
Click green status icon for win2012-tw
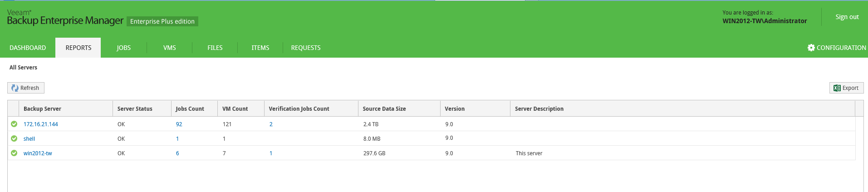click(x=14, y=153)
